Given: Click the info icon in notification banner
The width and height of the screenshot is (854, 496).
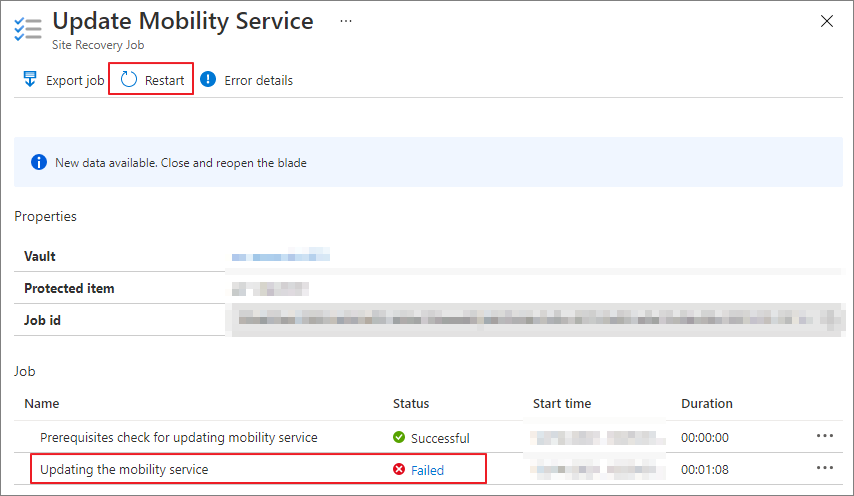Looking at the screenshot, I should [39, 162].
